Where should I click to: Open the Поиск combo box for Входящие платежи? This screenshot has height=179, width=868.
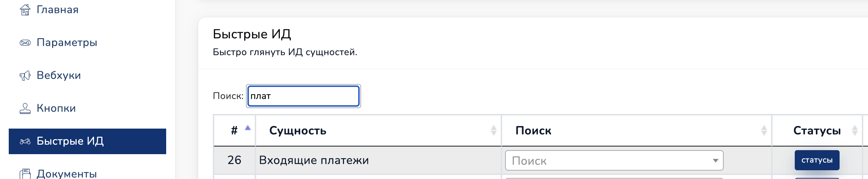point(609,160)
